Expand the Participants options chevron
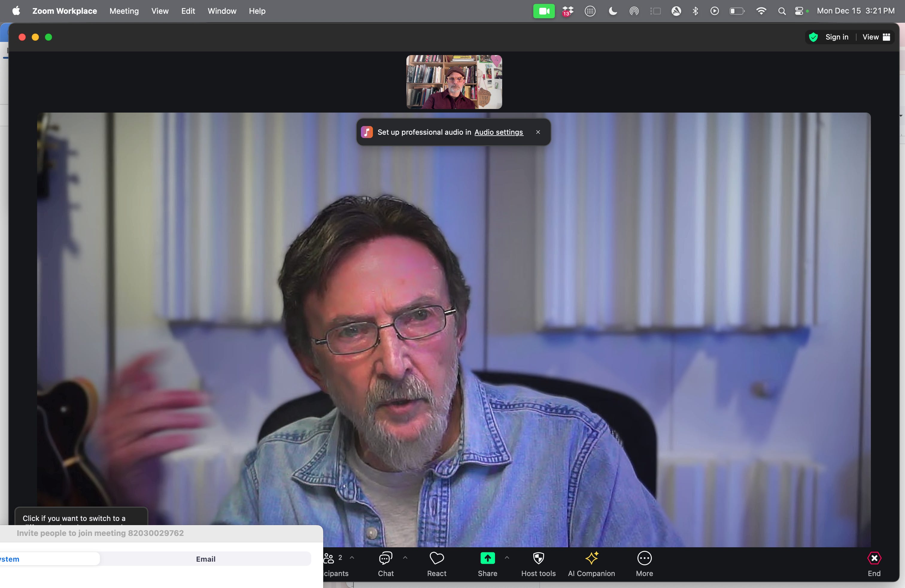Viewport: 905px width, 588px height. point(352,557)
